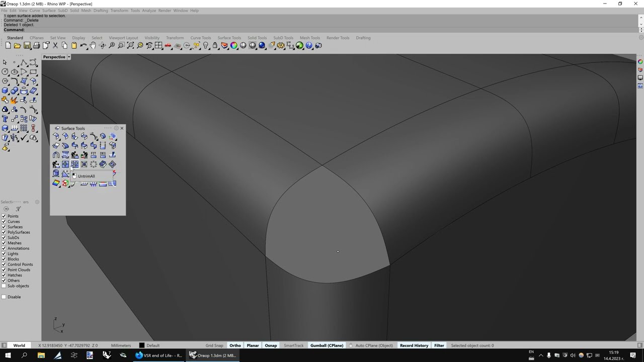Open the Four Viewports layout icon
The image size is (644, 362).
click(x=158, y=46)
